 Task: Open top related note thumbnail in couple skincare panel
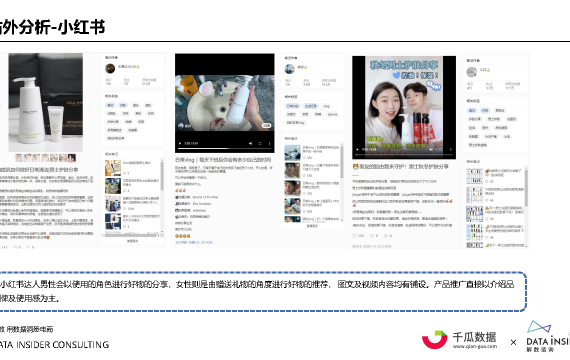[474, 176]
